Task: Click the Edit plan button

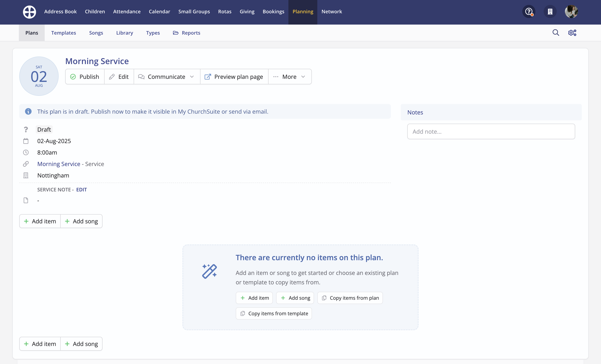Action: point(119,77)
